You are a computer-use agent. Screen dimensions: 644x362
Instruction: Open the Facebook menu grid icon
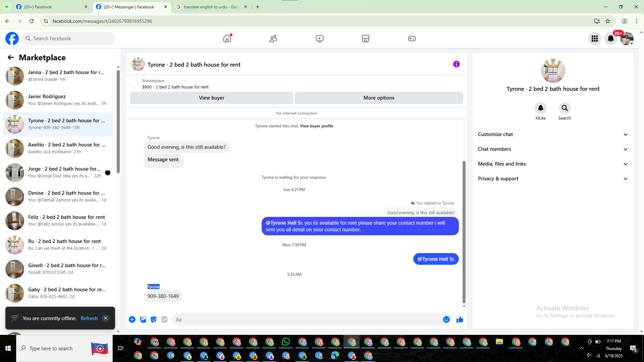pos(595,39)
